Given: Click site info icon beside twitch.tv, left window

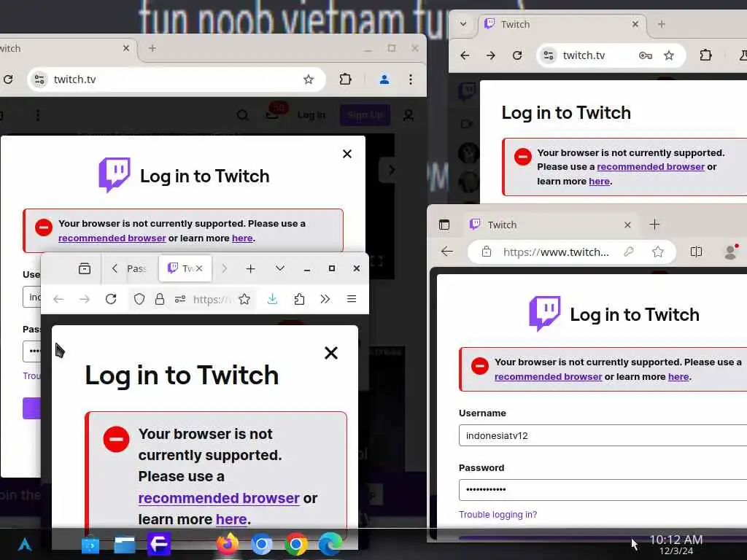Looking at the screenshot, I should pyautogui.click(x=39, y=79).
